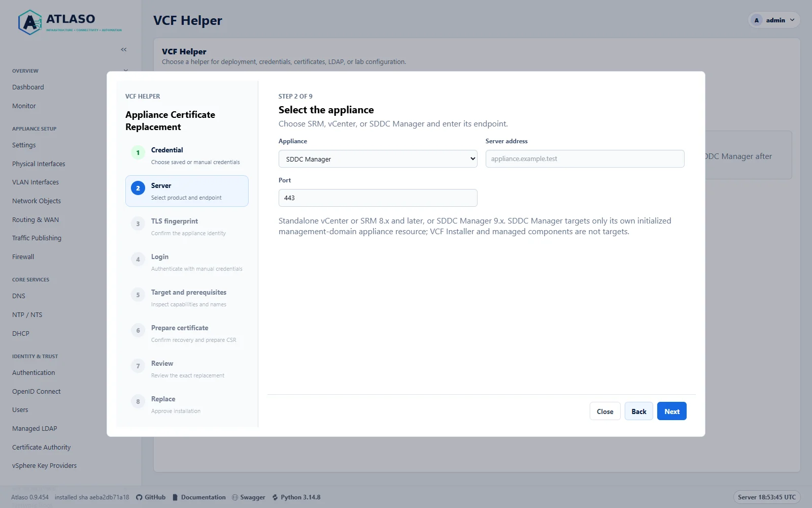This screenshot has width=812, height=508.
Task: Select step 7 circle for Review
Action: tap(138, 366)
